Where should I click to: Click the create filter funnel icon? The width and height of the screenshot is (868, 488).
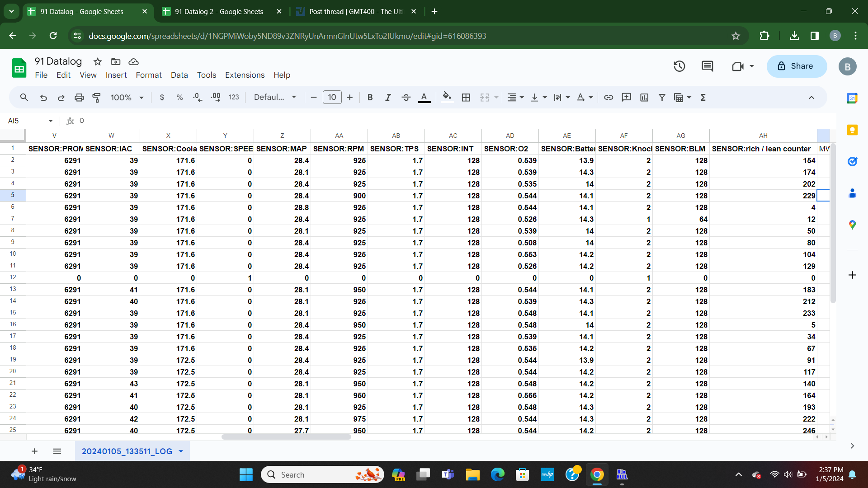coord(662,98)
